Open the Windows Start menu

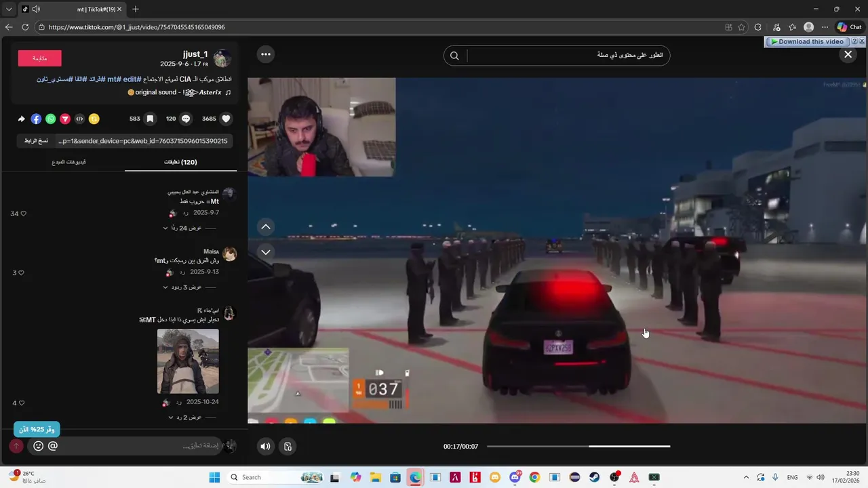coord(214,477)
